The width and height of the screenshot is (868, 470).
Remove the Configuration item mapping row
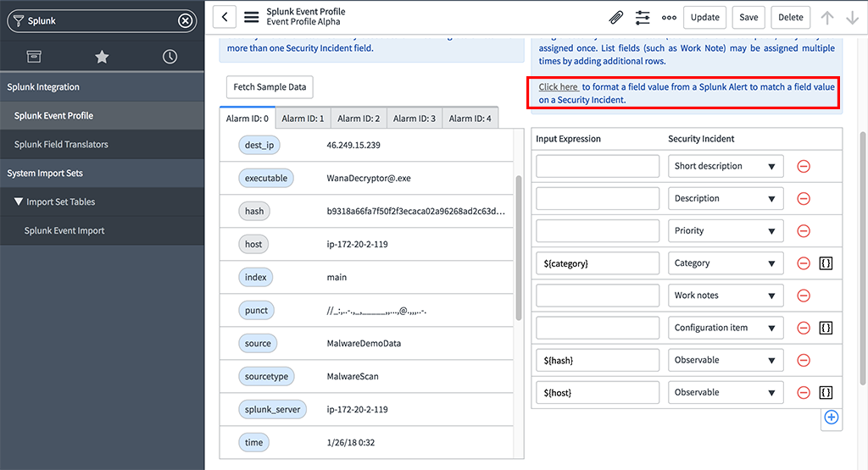click(x=804, y=328)
